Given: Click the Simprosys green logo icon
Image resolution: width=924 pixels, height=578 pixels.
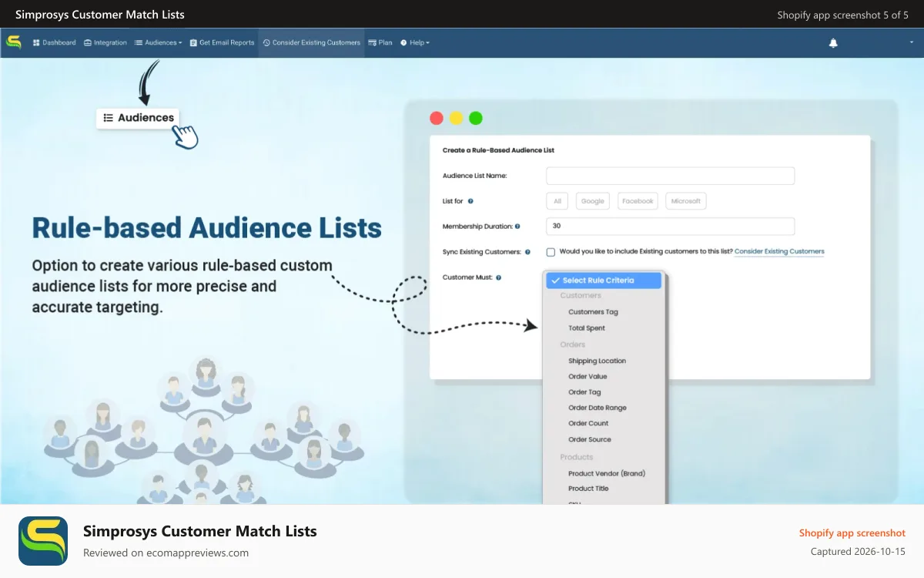Looking at the screenshot, I should [14, 42].
